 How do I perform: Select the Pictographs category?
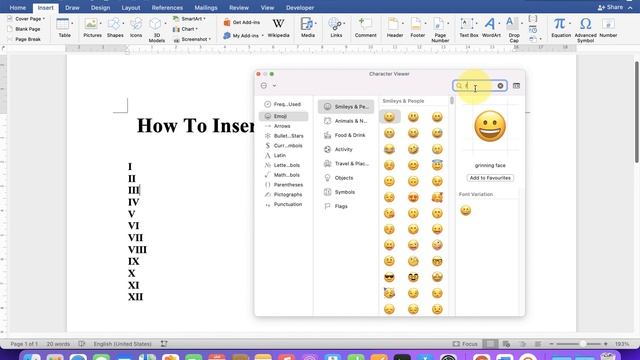[283, 195]
